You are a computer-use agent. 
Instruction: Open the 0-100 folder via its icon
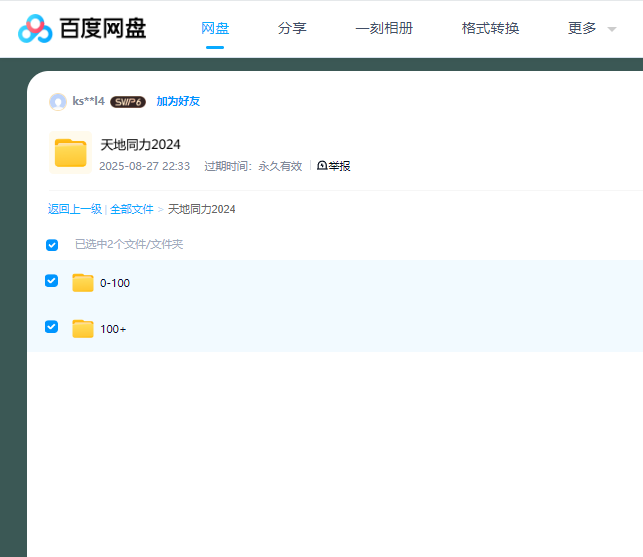pyautogui.click(x=83, y=283)
